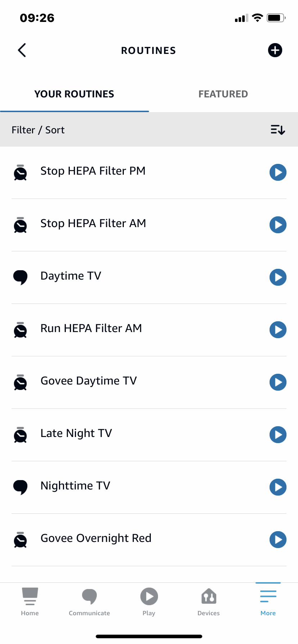Run the Stop HEPA Filter PM routine

(278, 172)
